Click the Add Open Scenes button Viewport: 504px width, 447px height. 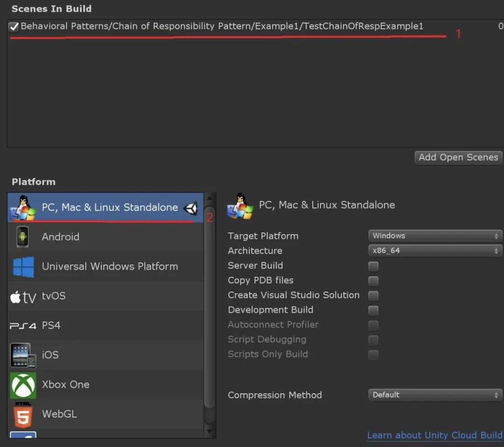(458, 157)
